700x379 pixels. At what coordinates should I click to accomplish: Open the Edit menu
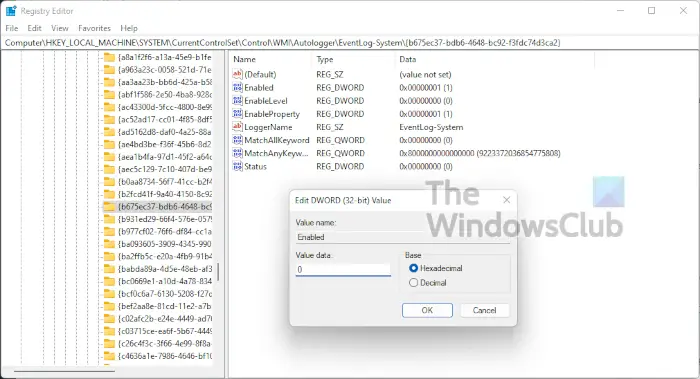pos(34,28)
